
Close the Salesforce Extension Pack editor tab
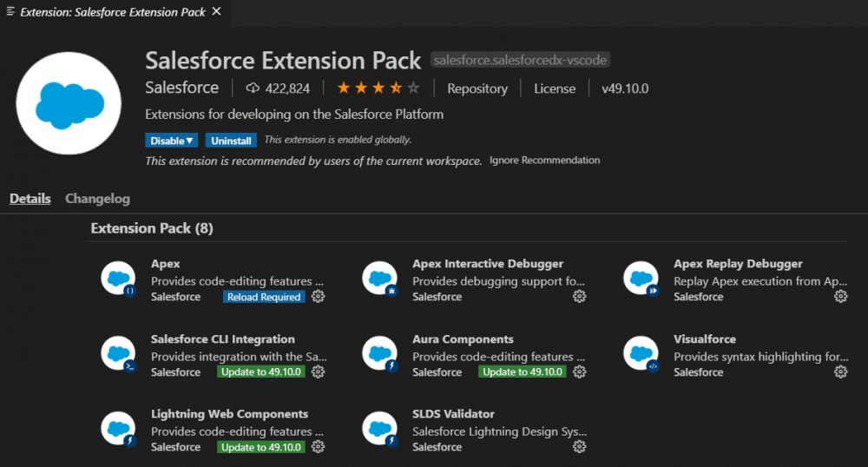216,12
